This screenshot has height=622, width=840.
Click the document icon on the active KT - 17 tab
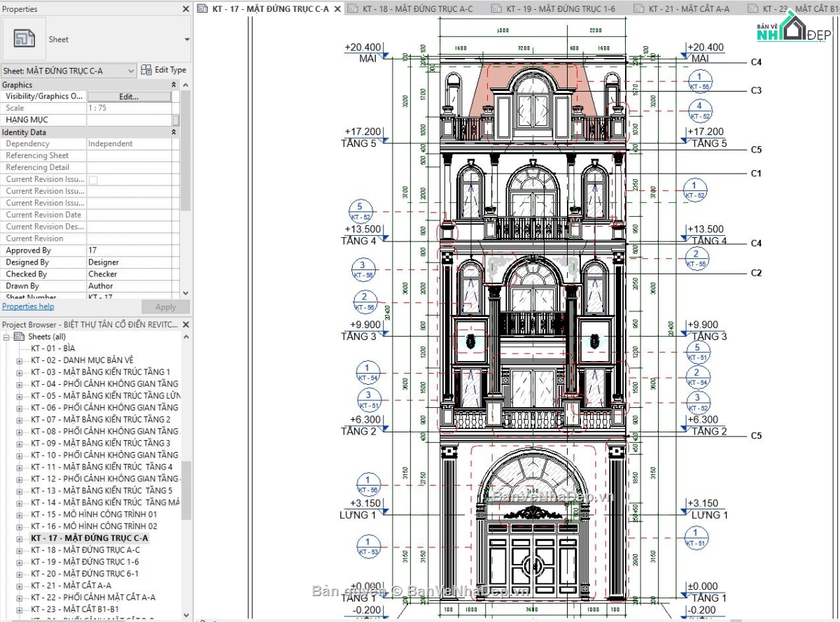202,9
